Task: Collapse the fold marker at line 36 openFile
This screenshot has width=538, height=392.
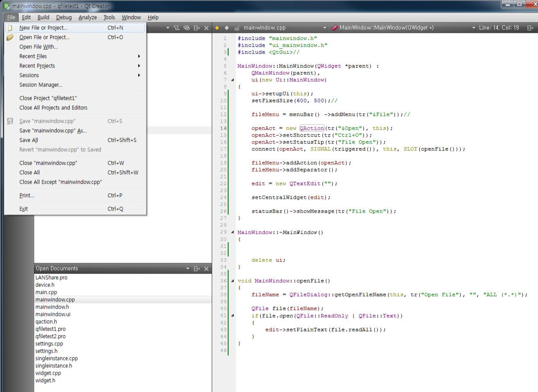Action: click(x=232, y=281)
